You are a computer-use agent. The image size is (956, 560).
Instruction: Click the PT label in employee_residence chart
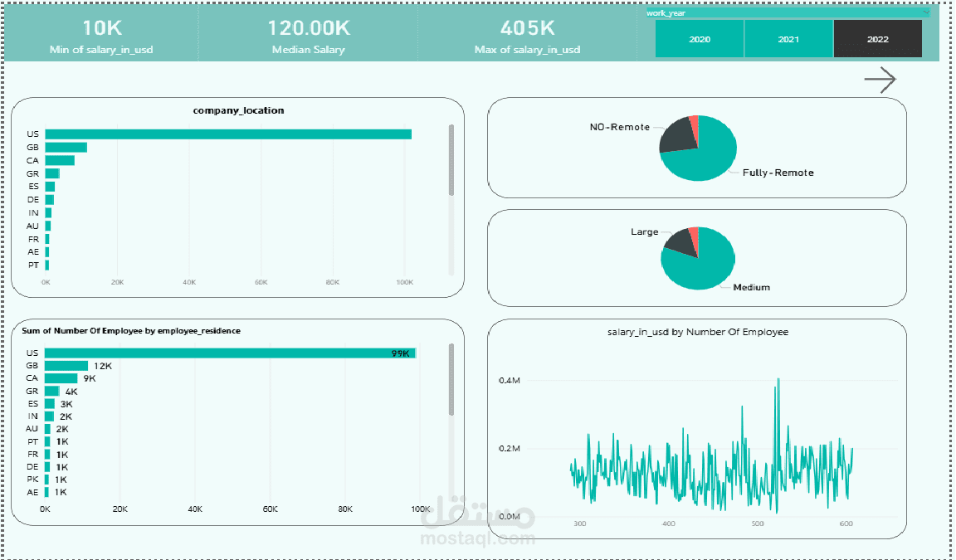pos(33,442)
